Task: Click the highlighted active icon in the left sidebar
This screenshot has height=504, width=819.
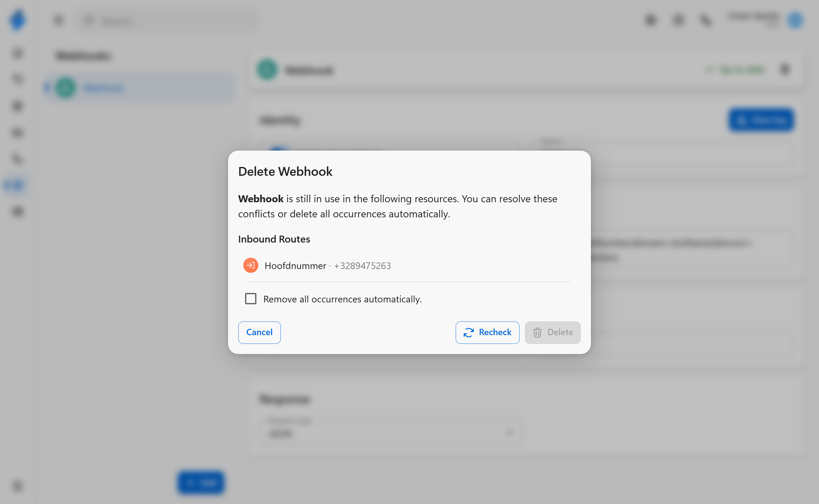Action: click(17, 185)
